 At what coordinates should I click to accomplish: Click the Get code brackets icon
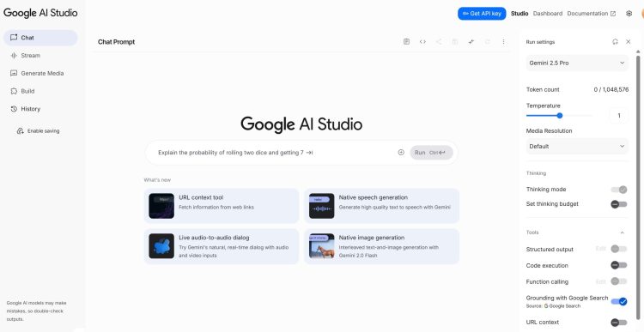[x=422, y=41]
